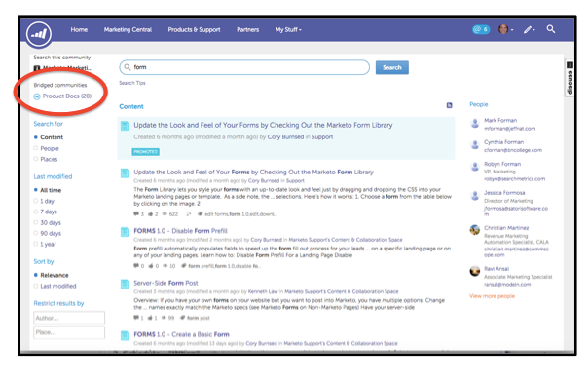Click Cynthia Forman's avatar icon
The height and width of the screenshot is (385, 588).
(475, 145)
